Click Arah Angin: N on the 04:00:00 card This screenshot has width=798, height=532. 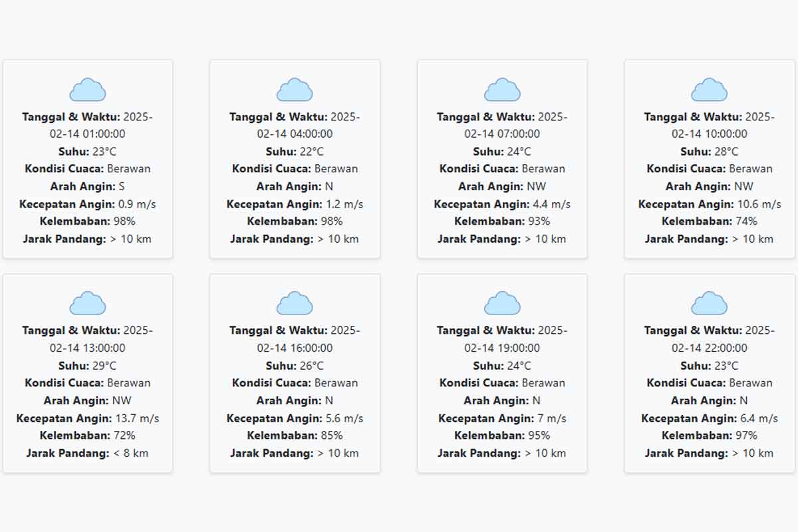coord(295,186)
